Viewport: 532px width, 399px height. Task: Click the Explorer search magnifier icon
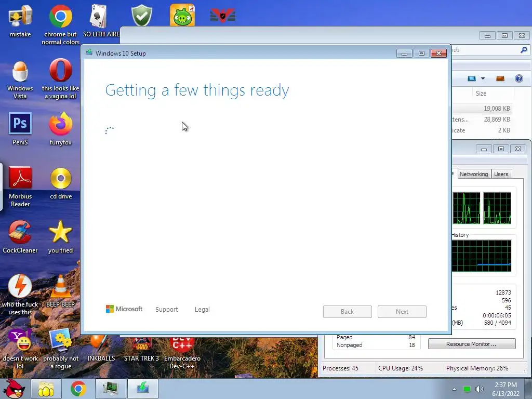coord(524,50)
